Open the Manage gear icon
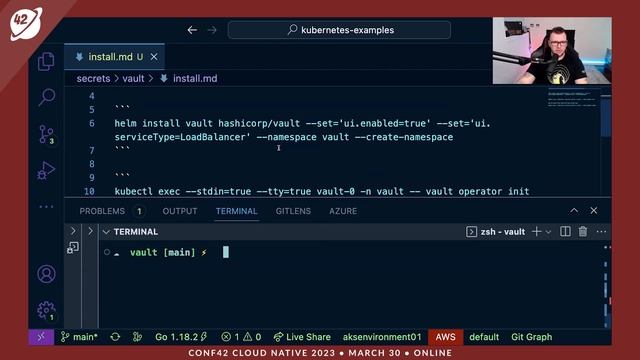Screen dimensions: 640x360 pos(46,311)
